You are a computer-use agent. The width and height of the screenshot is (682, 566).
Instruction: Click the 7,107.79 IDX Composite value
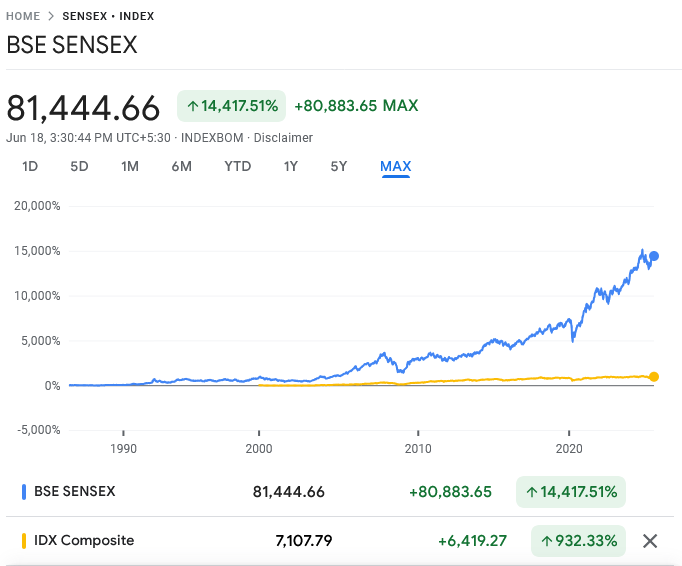point(304,541)
